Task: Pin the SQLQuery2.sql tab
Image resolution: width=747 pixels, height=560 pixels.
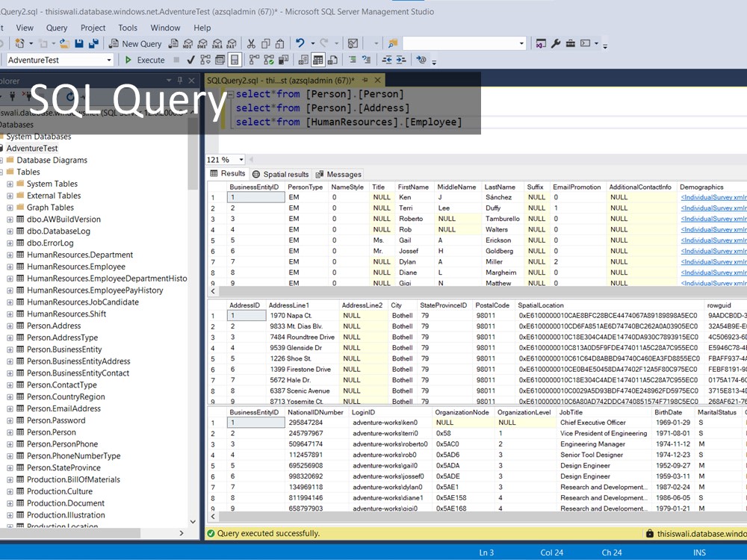Action: pos(365,80)
